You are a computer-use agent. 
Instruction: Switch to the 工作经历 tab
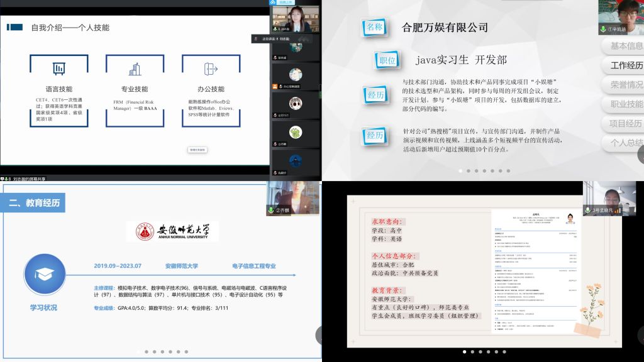click(x=626, y=65)
